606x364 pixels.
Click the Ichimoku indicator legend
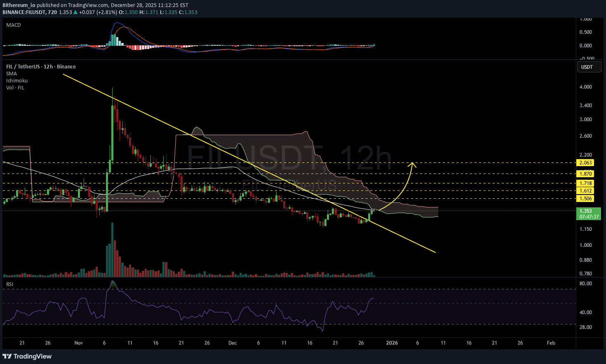tap(17, 81)
